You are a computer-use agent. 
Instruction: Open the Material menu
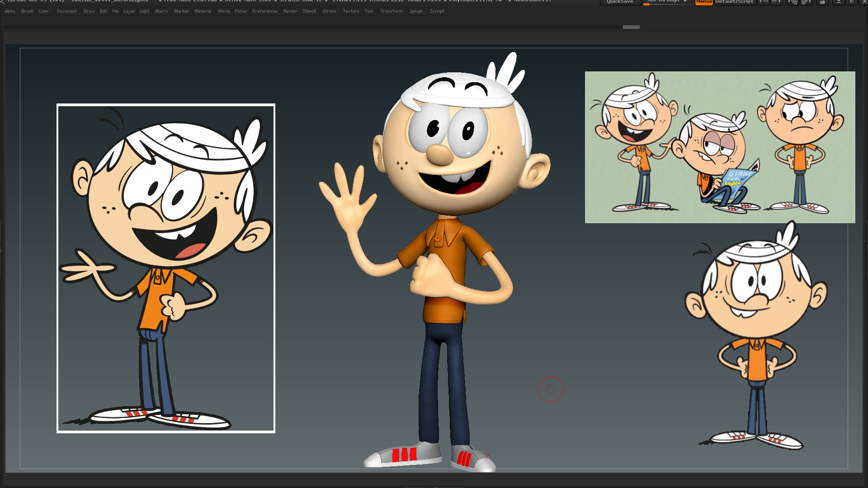coord(203,11)
